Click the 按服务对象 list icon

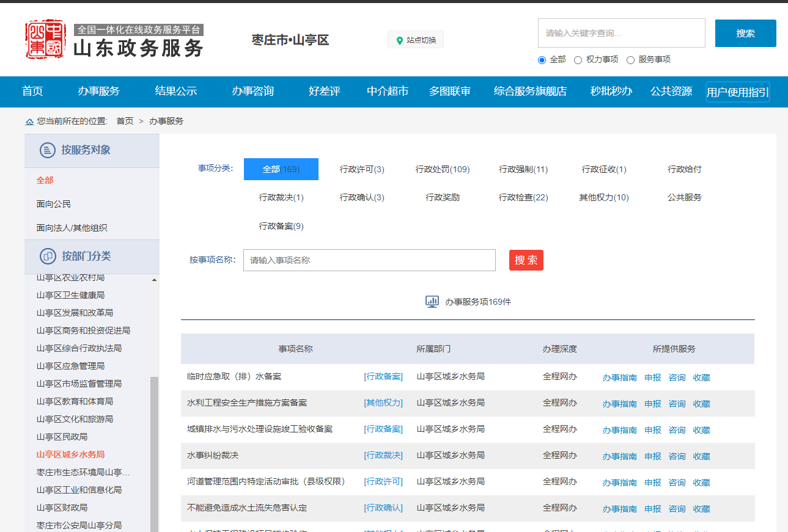[48, 150]
